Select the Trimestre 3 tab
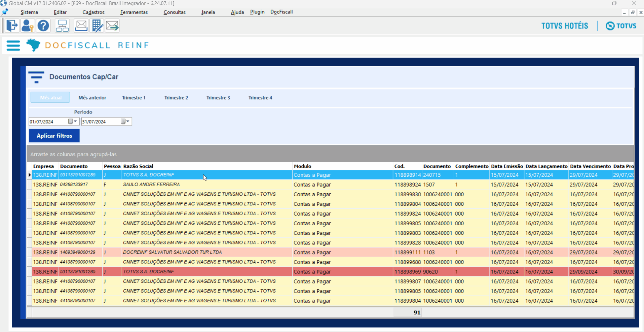This screenshot has height=332, width=644. [x=218, y=98]
